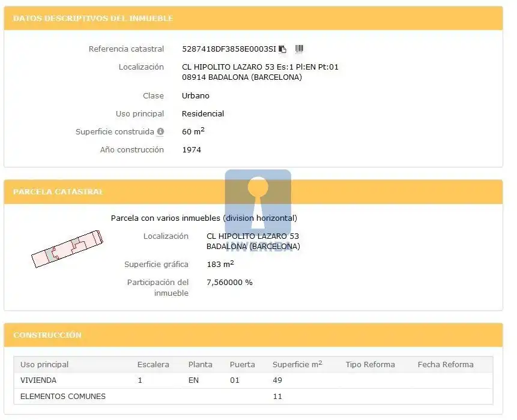
Task: Click the Parcela Catastral section header
Action: coord(58,192)
